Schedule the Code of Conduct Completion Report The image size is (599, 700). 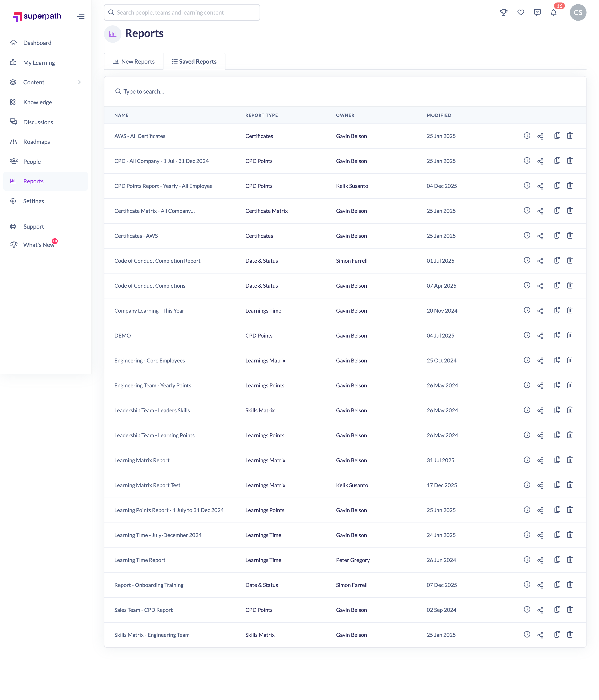coord(527,260)
